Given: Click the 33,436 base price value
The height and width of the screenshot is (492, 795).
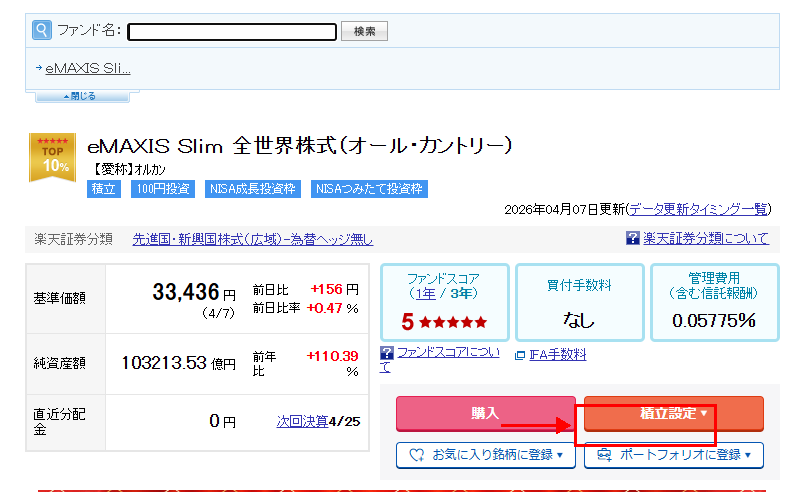Looking at the screenshot, I should pos(186,292).
